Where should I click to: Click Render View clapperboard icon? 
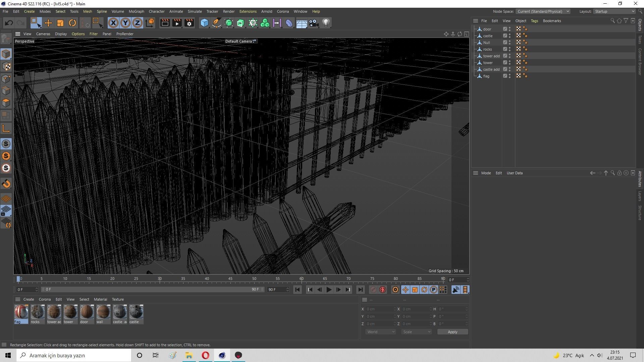[x=165, y=23]
